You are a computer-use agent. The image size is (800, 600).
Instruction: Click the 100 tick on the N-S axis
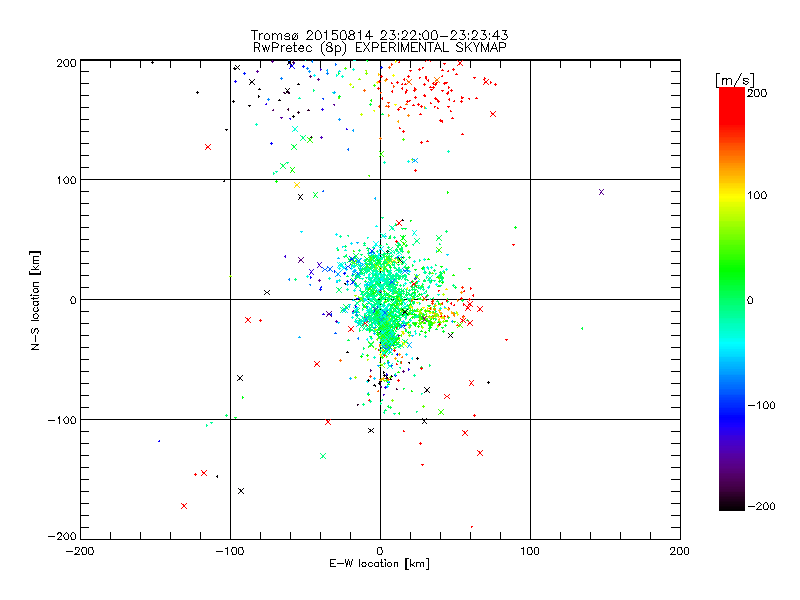point(66,180)
